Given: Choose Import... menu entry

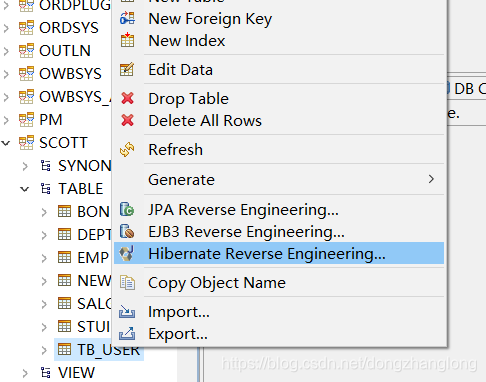Looking at the screenshot, I should [279, 312].
